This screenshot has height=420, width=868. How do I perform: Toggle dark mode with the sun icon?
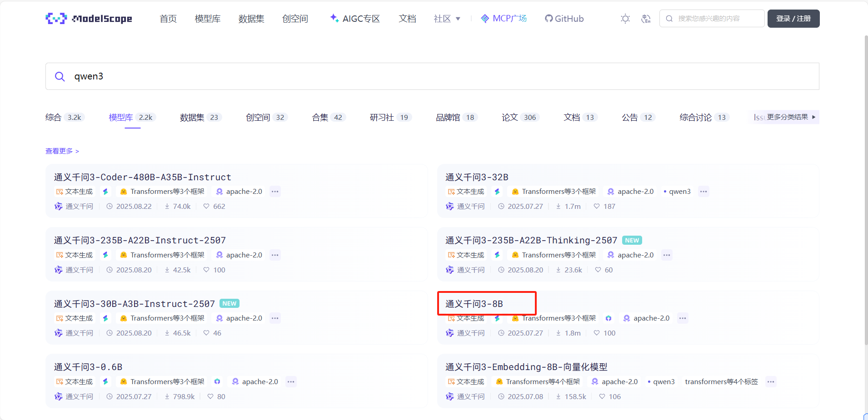pos(625,18)
